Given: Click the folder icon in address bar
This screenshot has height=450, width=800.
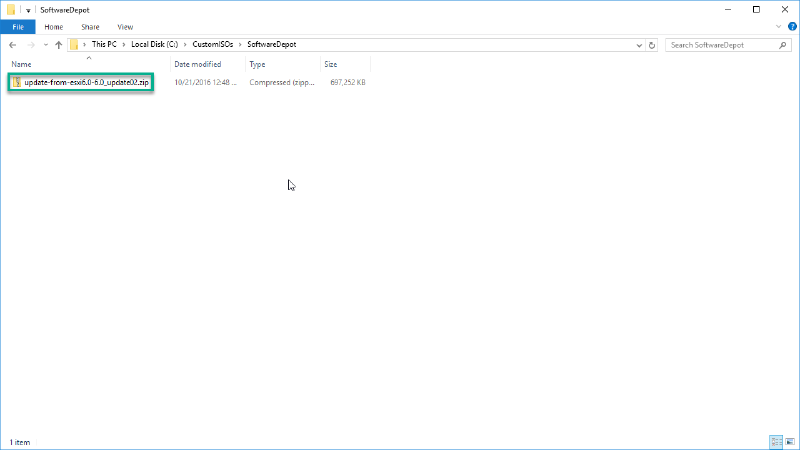Looking at the screenshot, I should [74, 45].
